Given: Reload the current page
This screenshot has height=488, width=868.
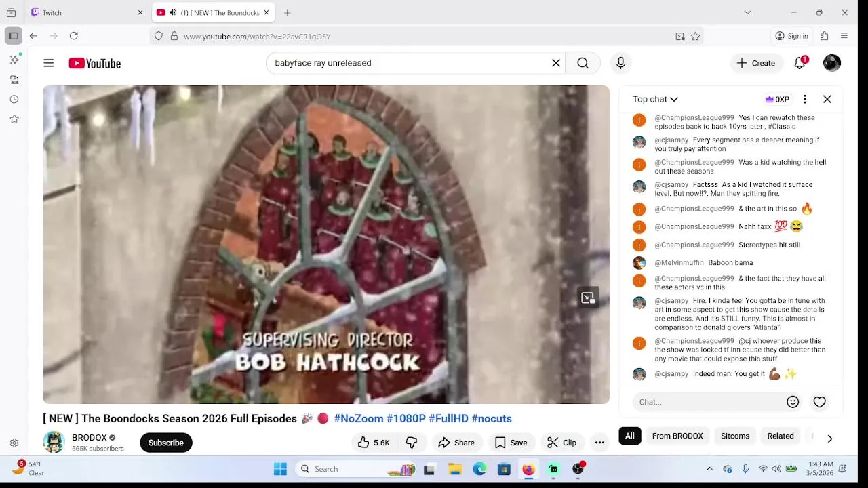Looking at the screenshot, I should point(74,36).
